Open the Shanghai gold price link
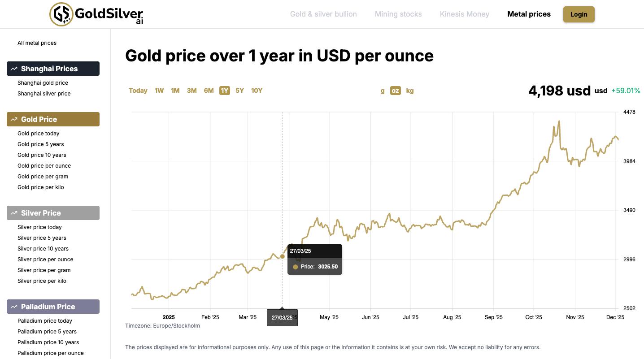This screenshot has height=359, width=644. tap(43, 83)
